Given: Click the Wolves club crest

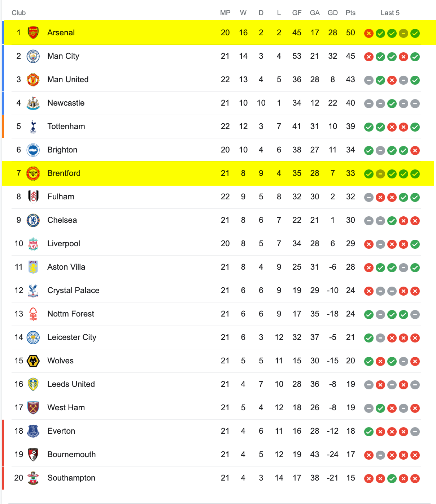Looking at the screenshot, I should [x=33, y=361].
